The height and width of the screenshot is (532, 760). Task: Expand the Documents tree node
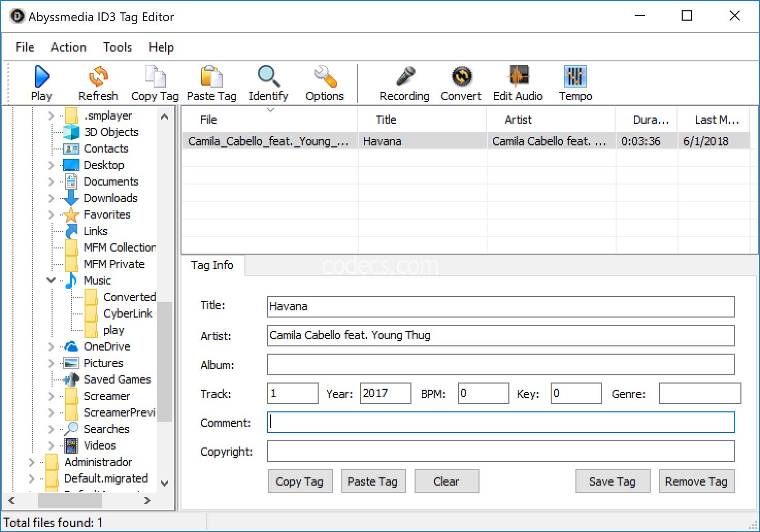click(x=51, y=181)
